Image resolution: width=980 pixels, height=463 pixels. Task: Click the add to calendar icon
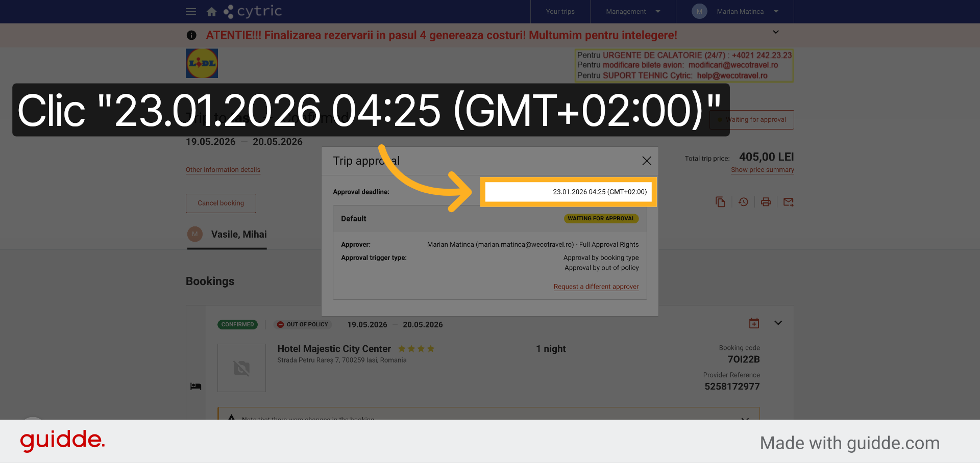tap(754, 323)
